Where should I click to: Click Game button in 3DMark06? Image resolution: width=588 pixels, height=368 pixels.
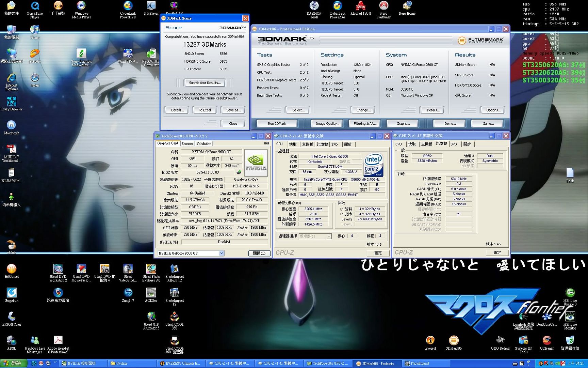(488, 124)
